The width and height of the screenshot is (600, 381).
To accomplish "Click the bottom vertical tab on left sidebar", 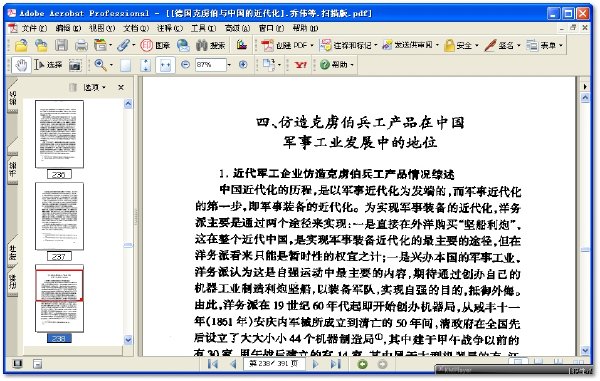I will [x=13, y=282].
